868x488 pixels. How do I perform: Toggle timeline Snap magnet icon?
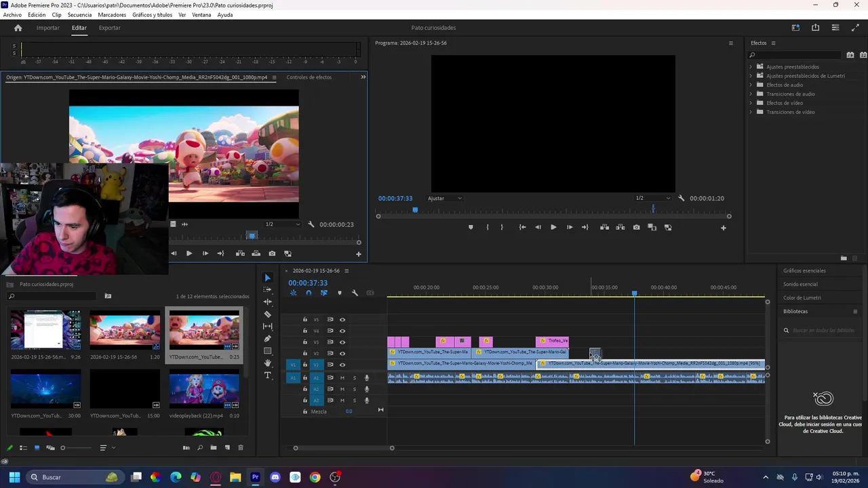coord(309,293)
